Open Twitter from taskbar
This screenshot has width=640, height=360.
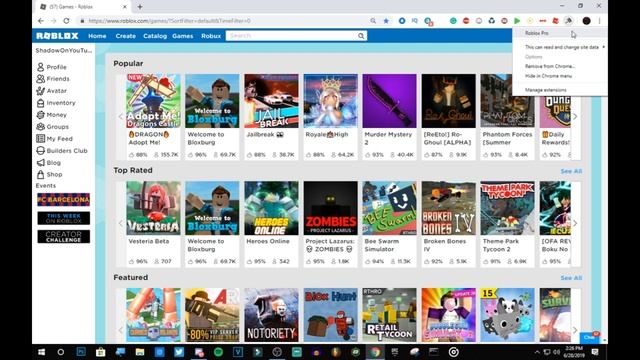coord(179,352)
